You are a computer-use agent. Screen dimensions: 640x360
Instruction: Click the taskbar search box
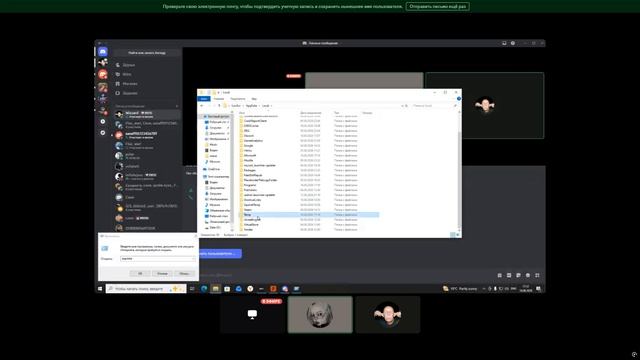coord(146,289)
